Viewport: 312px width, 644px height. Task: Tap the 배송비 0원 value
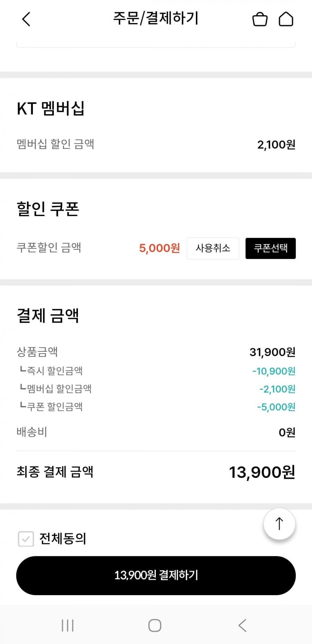[287, 432]
